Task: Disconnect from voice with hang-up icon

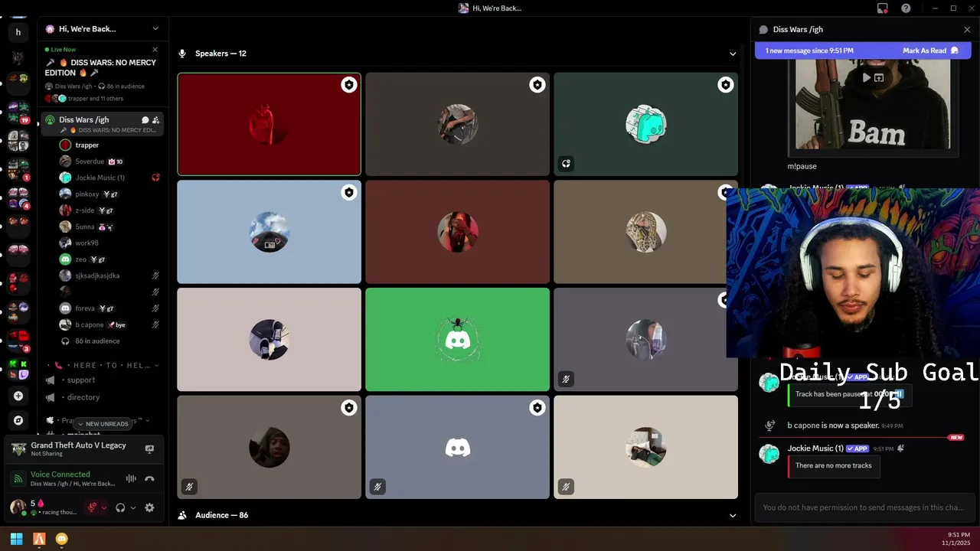Action: coord(149,479)
